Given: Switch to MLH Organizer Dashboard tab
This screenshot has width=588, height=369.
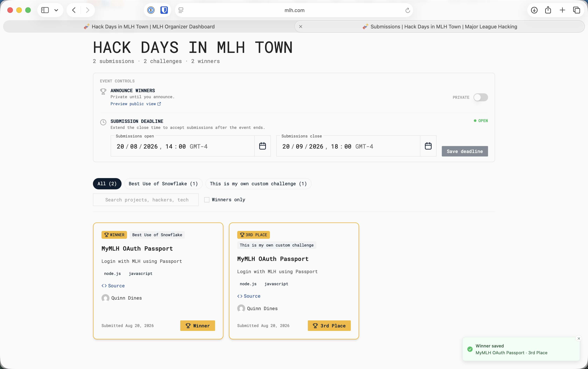Looking at the screenshot, I should click(149, 27).
